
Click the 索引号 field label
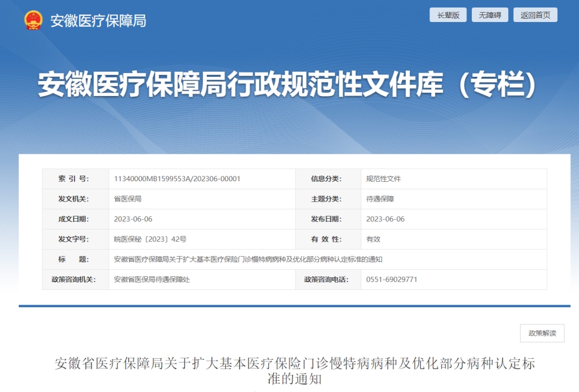(x=73, y=179)
